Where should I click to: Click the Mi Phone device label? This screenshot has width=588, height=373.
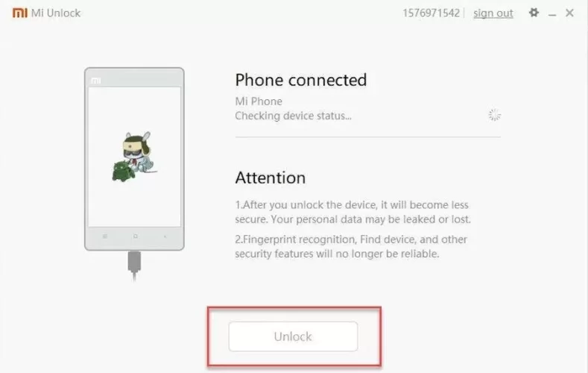click(x=259, y=101)
